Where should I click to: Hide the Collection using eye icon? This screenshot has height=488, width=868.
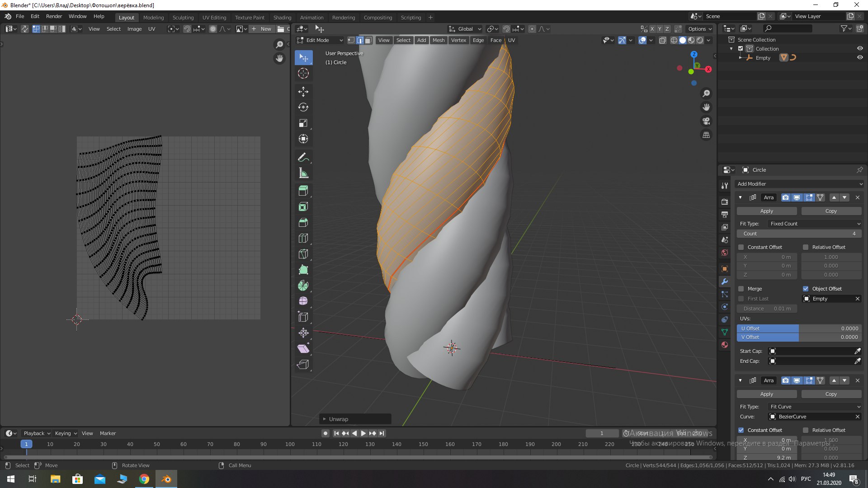[x=860, y=48]
